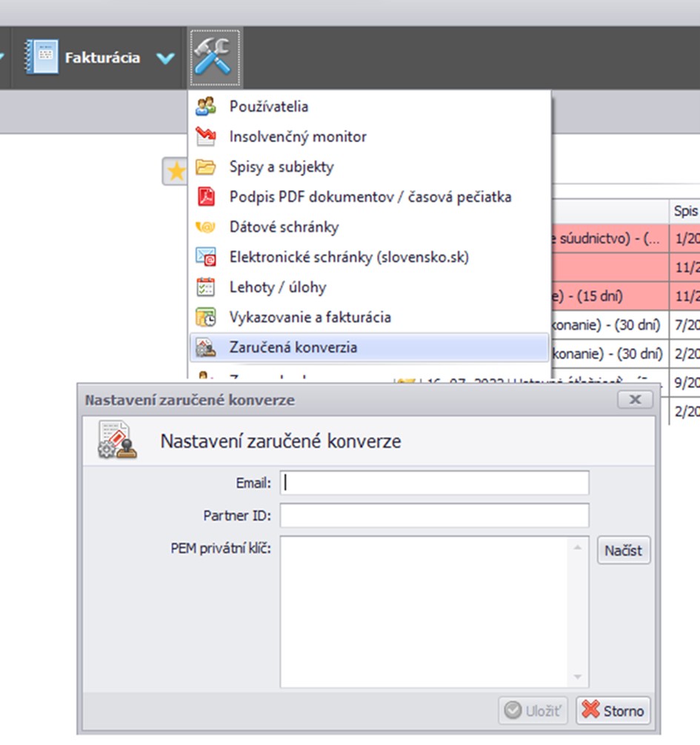Close the Nastavení zaručené konverze dialog
Image resolution: width=700 pixels, height=745 pixels.
tap(635, 400)
